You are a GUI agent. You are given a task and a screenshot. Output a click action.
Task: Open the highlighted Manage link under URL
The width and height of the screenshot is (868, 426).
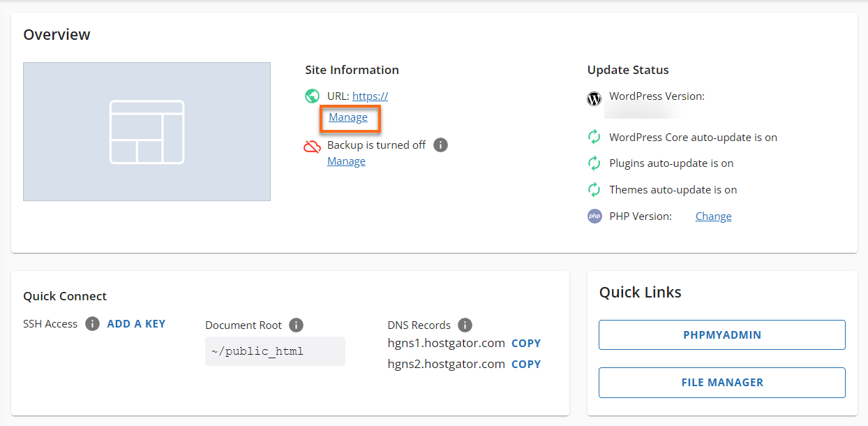(x=349, y=117)
